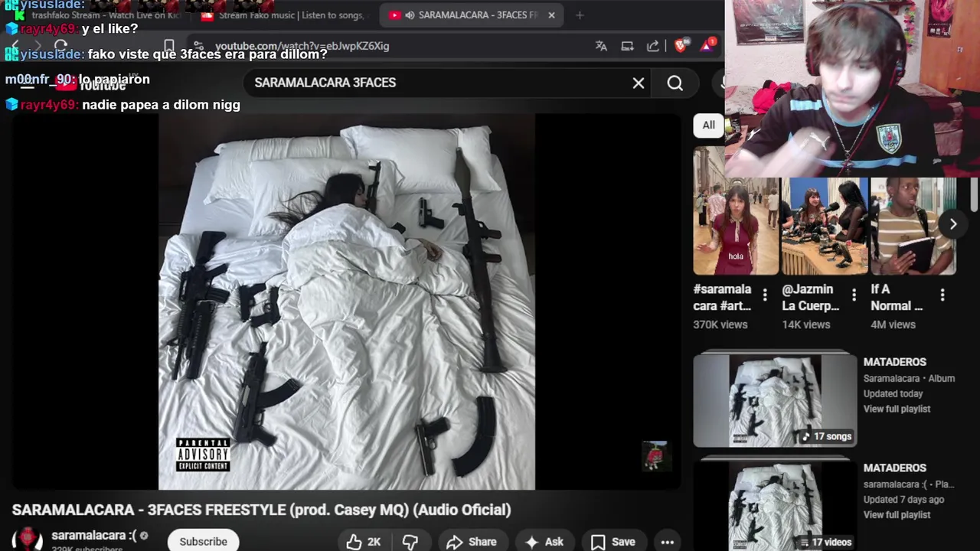The height and width of the screenshot is (551, 980).
Task: Bookmark this page with the bookmark icon
Action: (169, 46)
